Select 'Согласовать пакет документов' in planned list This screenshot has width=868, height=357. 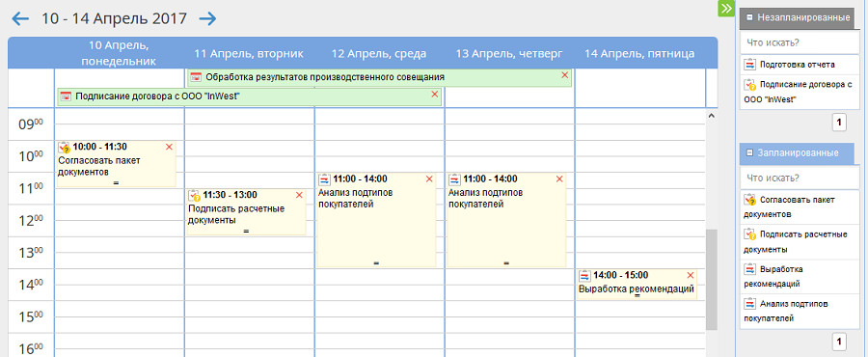(800, 206)
